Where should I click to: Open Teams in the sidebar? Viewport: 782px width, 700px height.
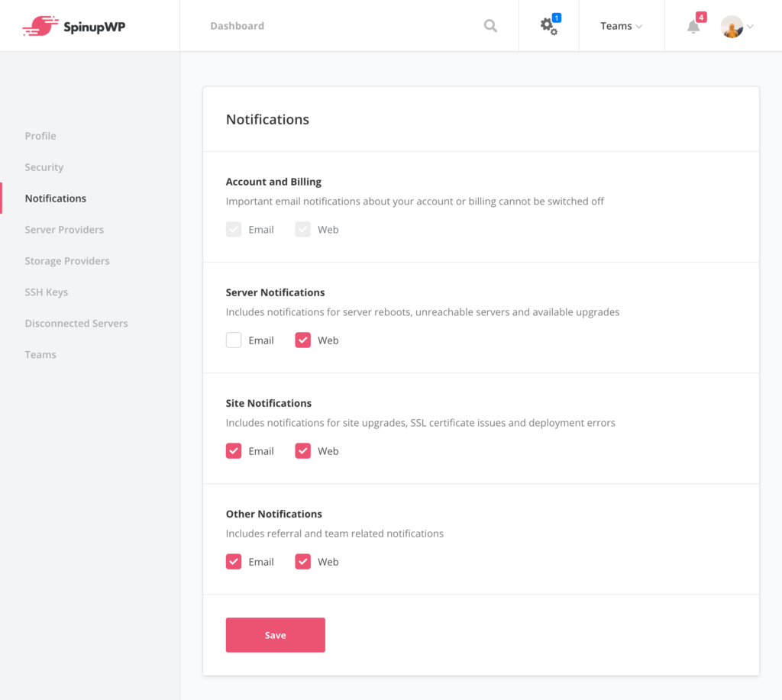tap(40, 354)
